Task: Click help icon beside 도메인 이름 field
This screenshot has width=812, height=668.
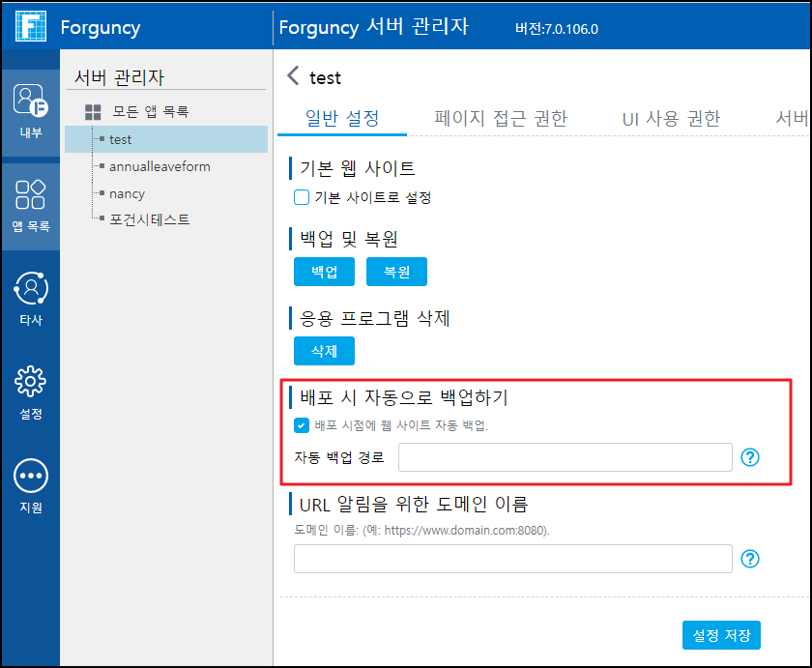Action: pos(750,559)
